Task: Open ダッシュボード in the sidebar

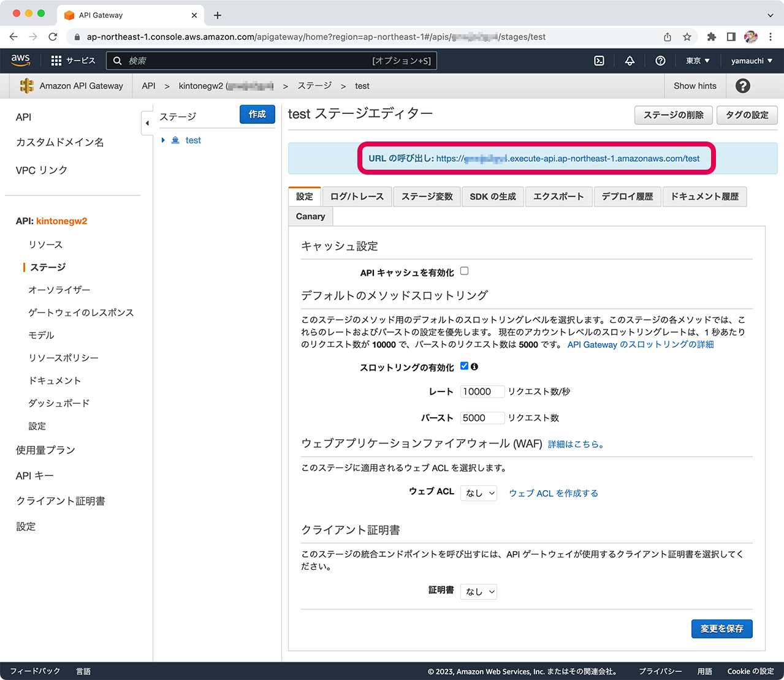Action: pos(59,403)
